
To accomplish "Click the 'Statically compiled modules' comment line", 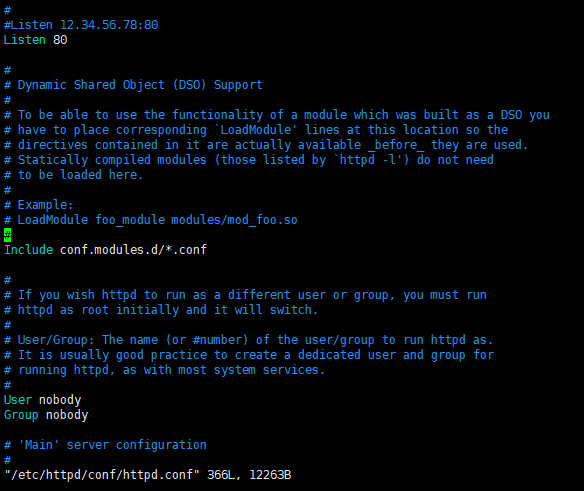I will click(x=249, y=160).
